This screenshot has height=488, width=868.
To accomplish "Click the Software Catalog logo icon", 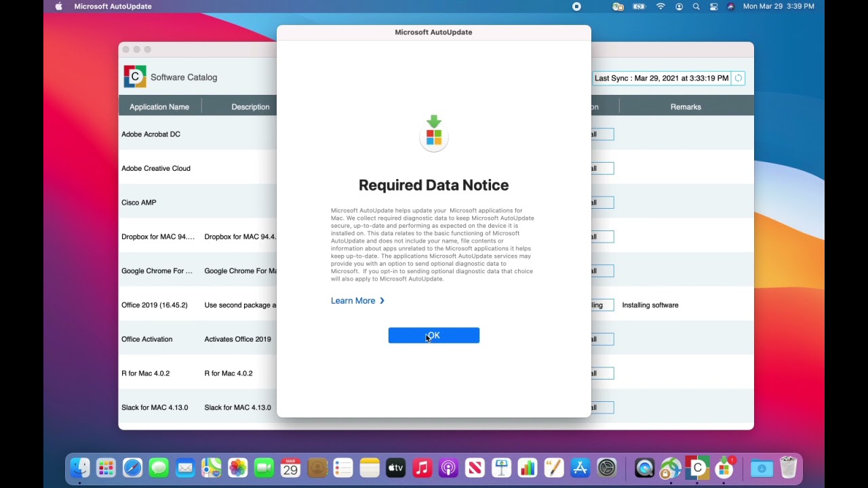I will 135,77.
